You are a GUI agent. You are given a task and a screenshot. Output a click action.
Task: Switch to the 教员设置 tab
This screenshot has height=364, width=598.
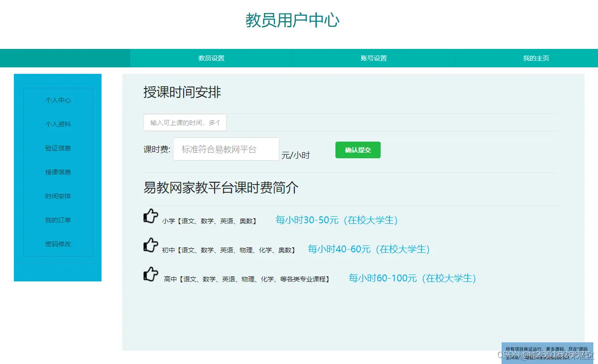[211, 58]
